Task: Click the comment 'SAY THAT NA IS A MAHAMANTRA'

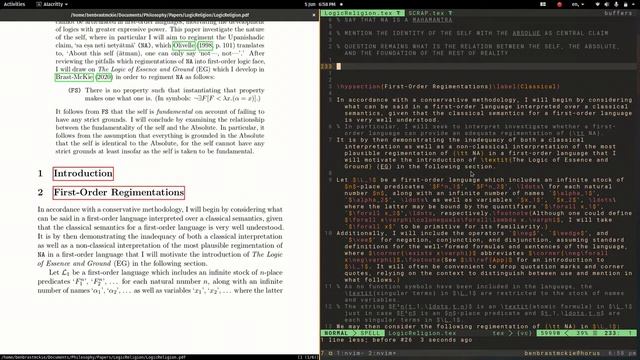Action: click(394, 20)
